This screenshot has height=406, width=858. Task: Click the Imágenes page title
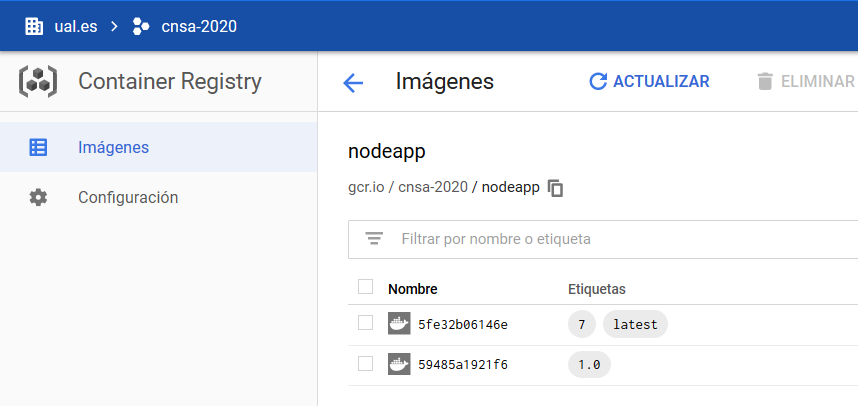(445, 82)
